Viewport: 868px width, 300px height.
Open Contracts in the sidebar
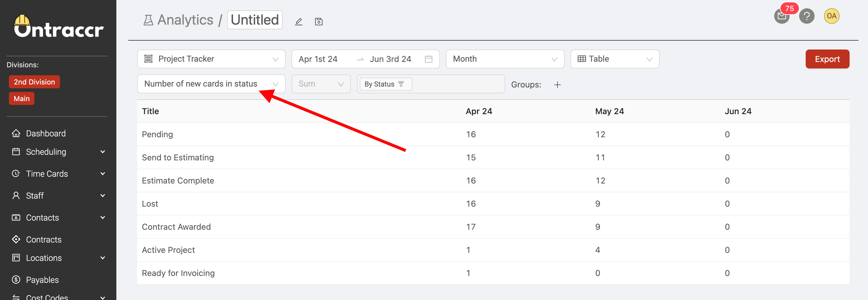pyautogui.click(x=44, y=240)
